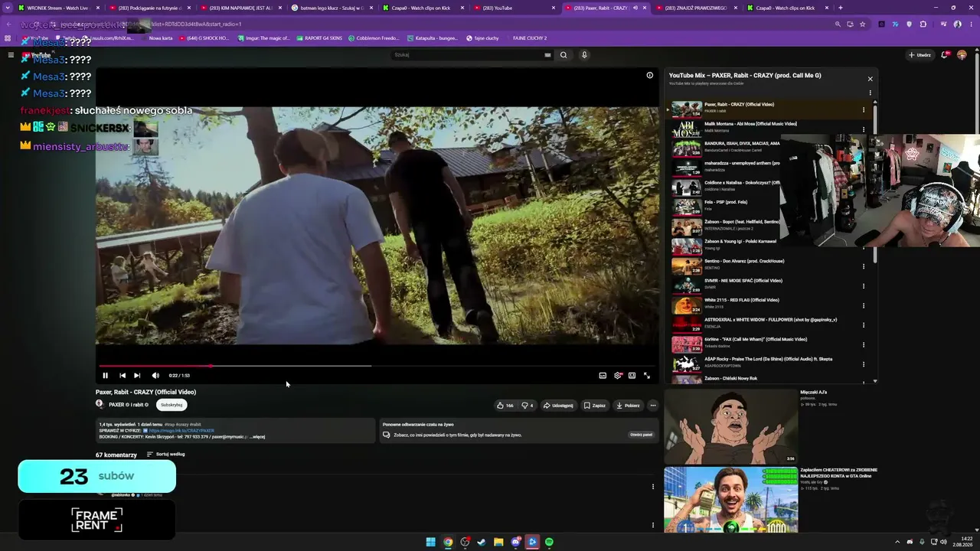Image resolution: width=980 pixels, height=551 pixels.
Task: Mute the video player volume
Action: (x=155, y=376)
